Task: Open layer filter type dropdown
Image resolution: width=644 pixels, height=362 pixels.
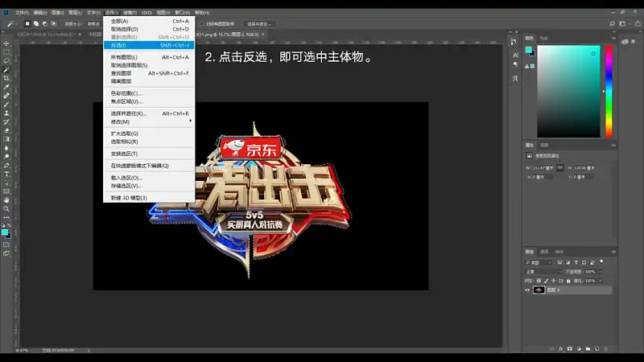Action: point(539,263)
